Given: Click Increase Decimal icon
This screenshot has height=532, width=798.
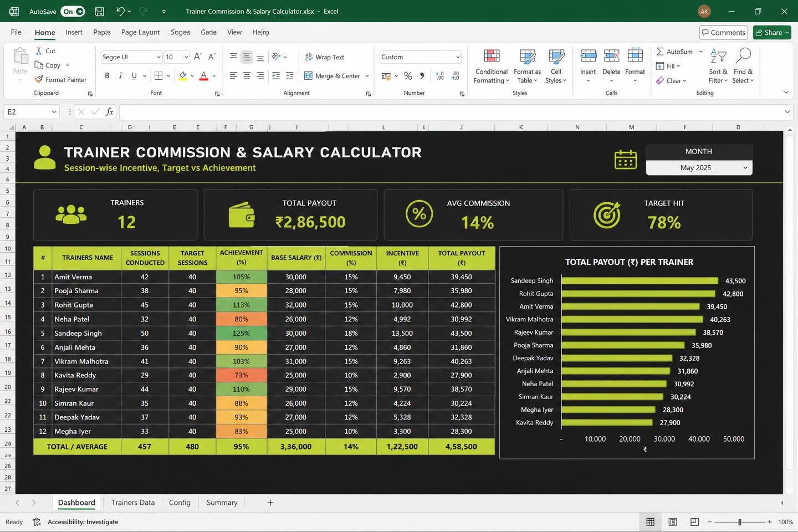Looking at the screenshot, I should (x=440, y=76).
